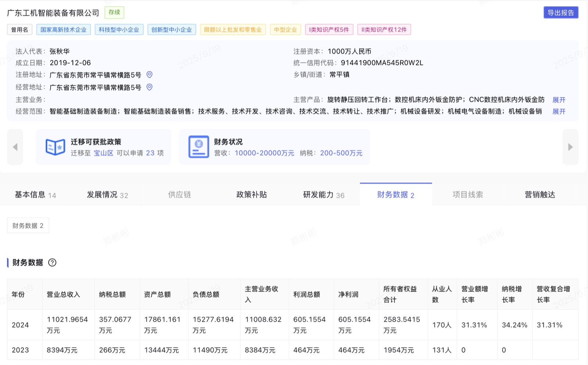Switch to the 营销触达 tab
The width and height of the screenshot is (588, 365).
pos(539,195)
